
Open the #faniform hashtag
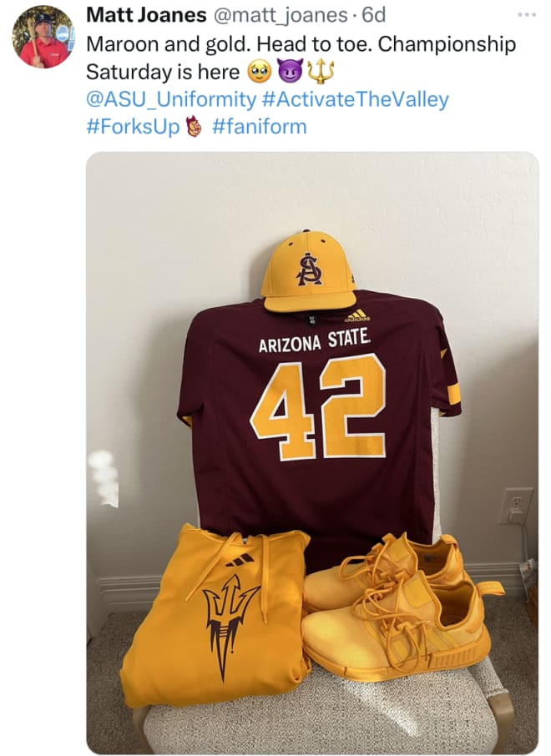click(259, 128)
